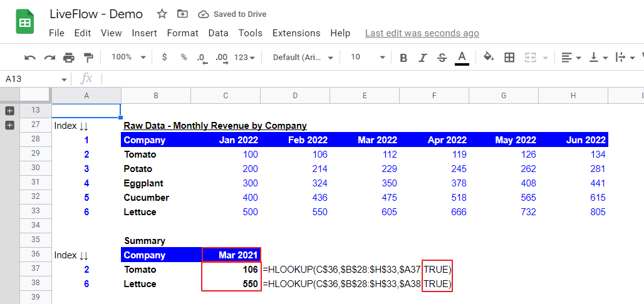The width and height of the screenshot is (644, 304).
Task: Select column A header
Action: 86,96
